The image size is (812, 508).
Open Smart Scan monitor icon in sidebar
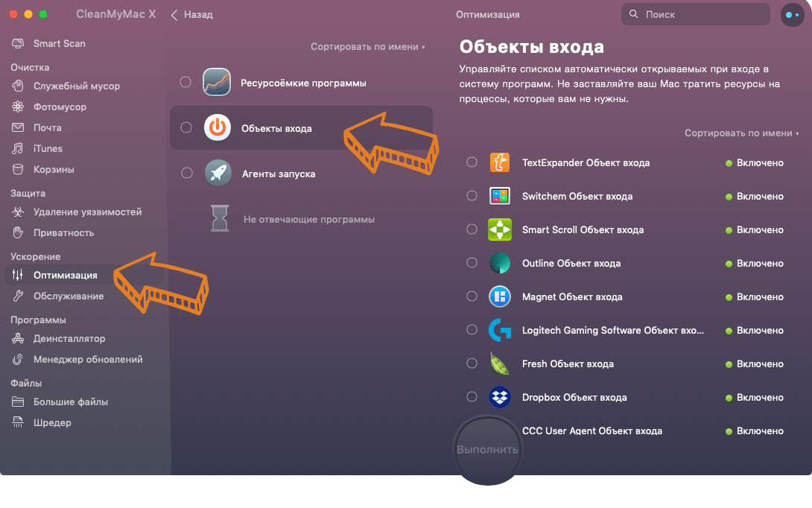click(18, 43)
